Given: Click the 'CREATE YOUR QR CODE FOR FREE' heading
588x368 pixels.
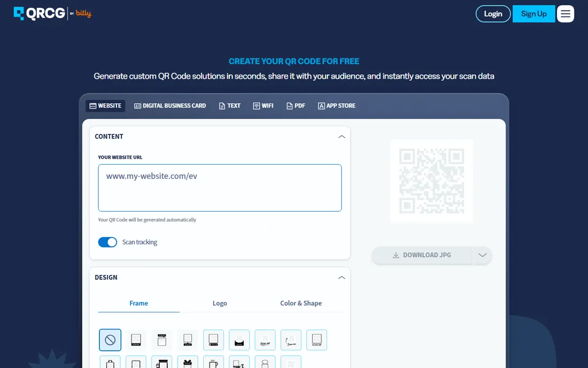Looking at the screenshot, I should 294,61.
